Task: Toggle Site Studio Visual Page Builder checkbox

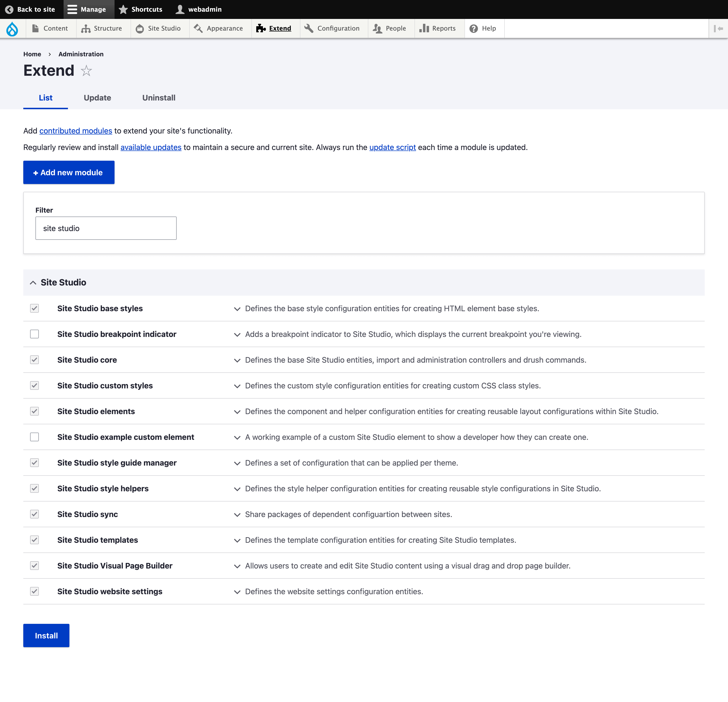Action: [x=34, y=566]
